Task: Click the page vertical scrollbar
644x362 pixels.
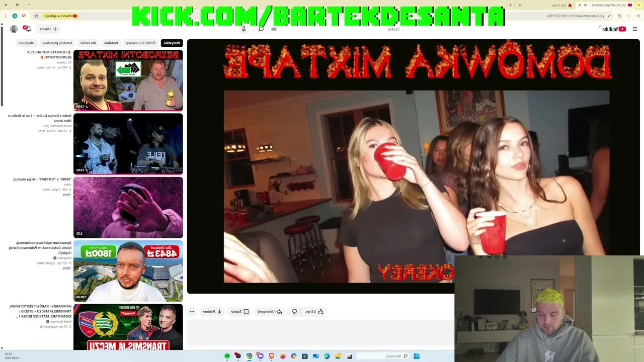Action: (x=2, y=65)
